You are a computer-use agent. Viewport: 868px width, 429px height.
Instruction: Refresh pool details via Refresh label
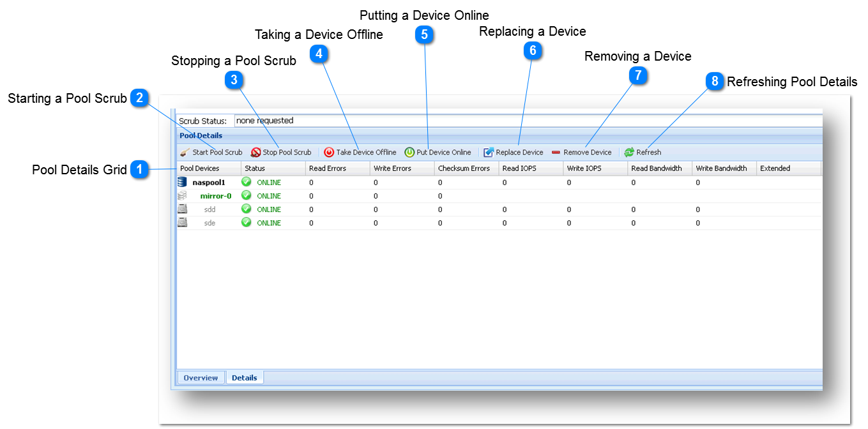648,153
